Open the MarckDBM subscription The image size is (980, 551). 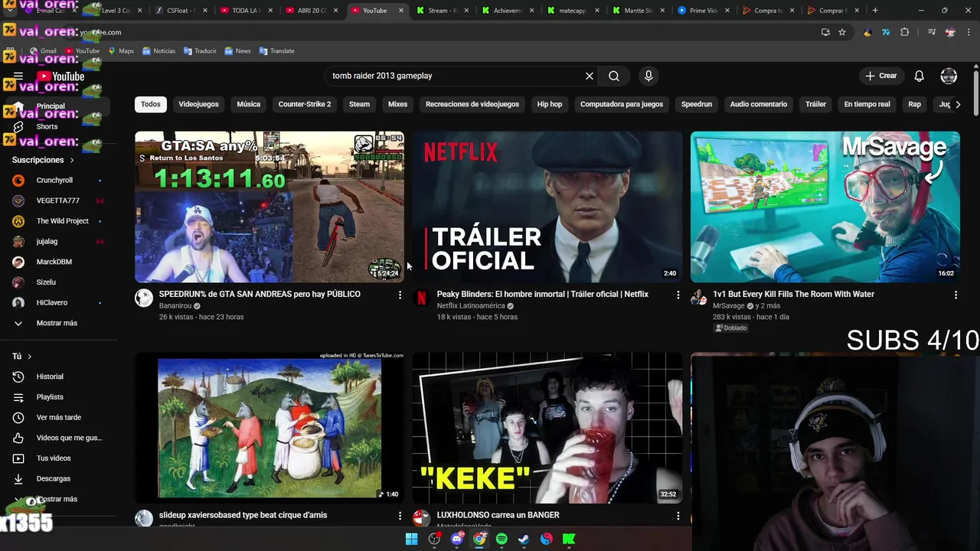[54, 262]
